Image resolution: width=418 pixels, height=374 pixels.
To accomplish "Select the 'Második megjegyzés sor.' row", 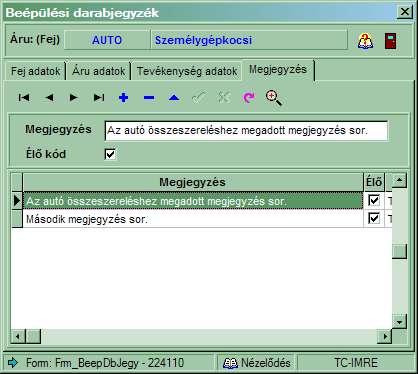I will [x=193, y=219].
